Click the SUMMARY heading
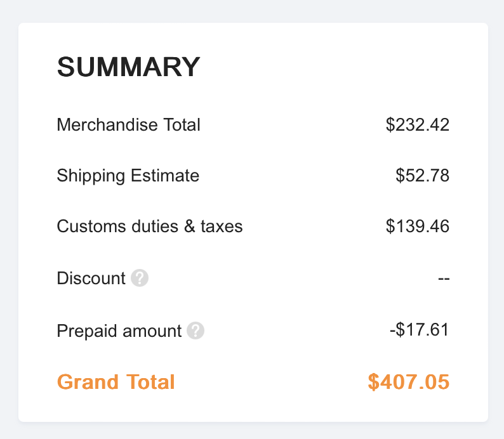The image size is (504, 439). (128, 67)
